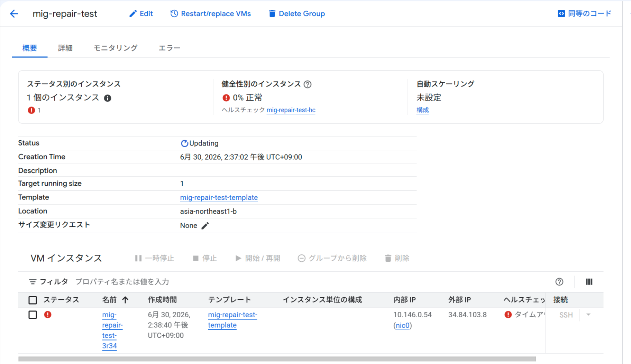Click the 一時停止 suspend button

coord(154,258)
